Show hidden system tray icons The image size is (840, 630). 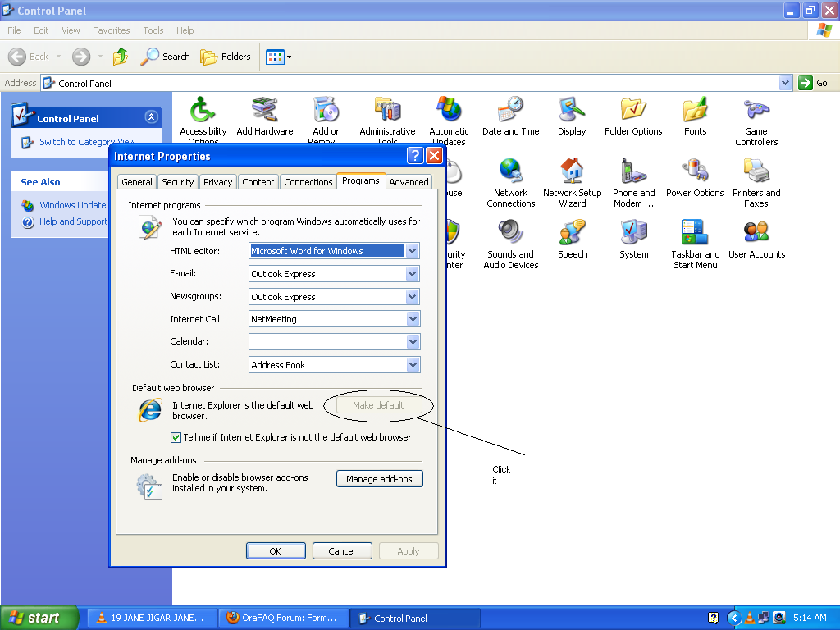click(734, 619)
